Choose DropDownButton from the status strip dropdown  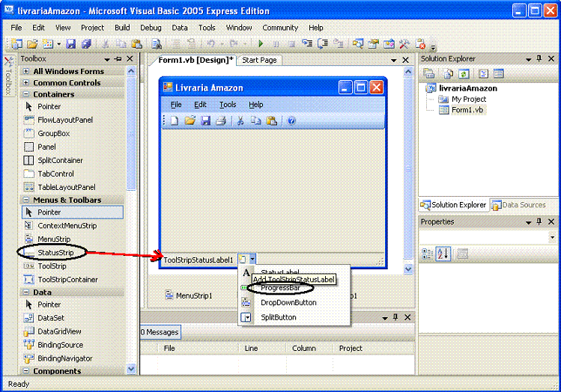288,302
